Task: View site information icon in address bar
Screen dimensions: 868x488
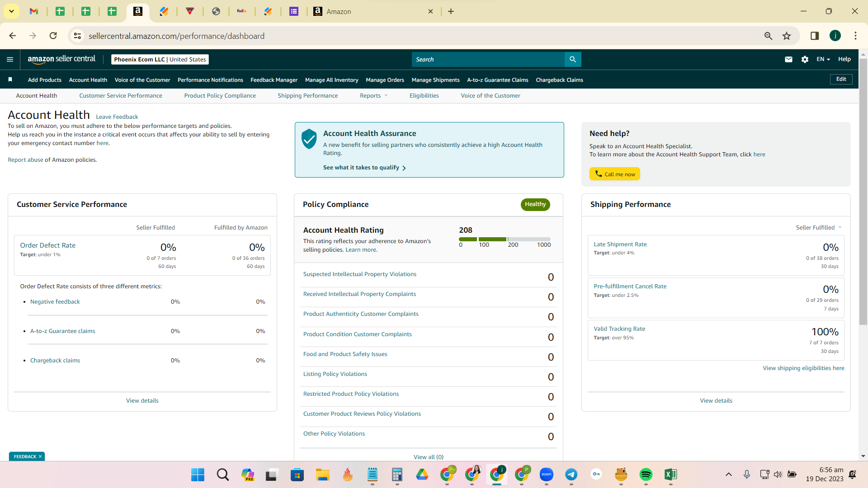Action: (x=77, y=36)
